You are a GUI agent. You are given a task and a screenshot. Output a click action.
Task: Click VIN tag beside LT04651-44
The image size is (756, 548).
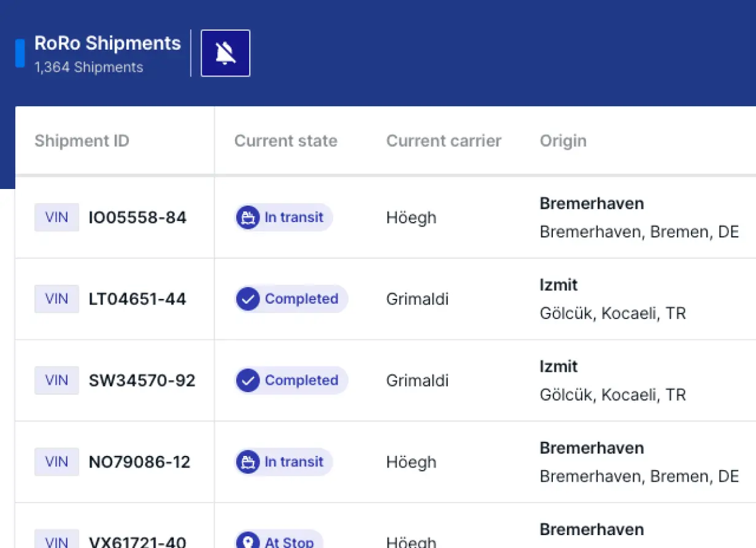pyautogui.click(x=56, y=299)
